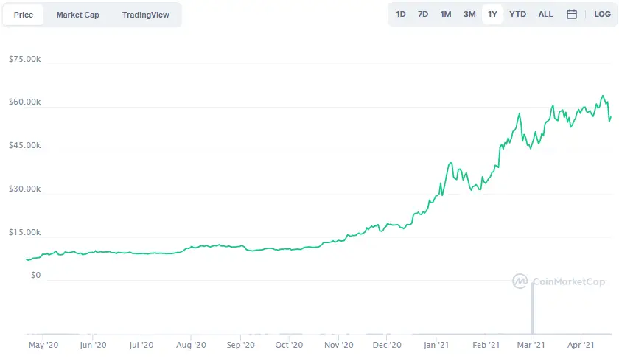The image size is (619, 364).
Task: Open the TradingView tab
Action: click(x=146, y=15)
